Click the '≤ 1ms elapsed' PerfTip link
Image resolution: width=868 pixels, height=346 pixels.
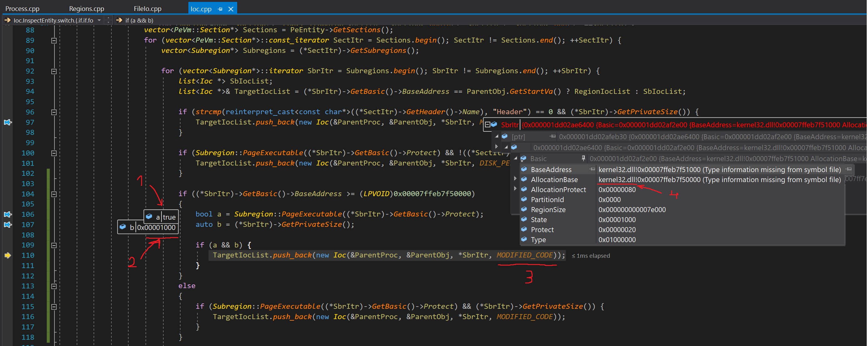[590, 256]
